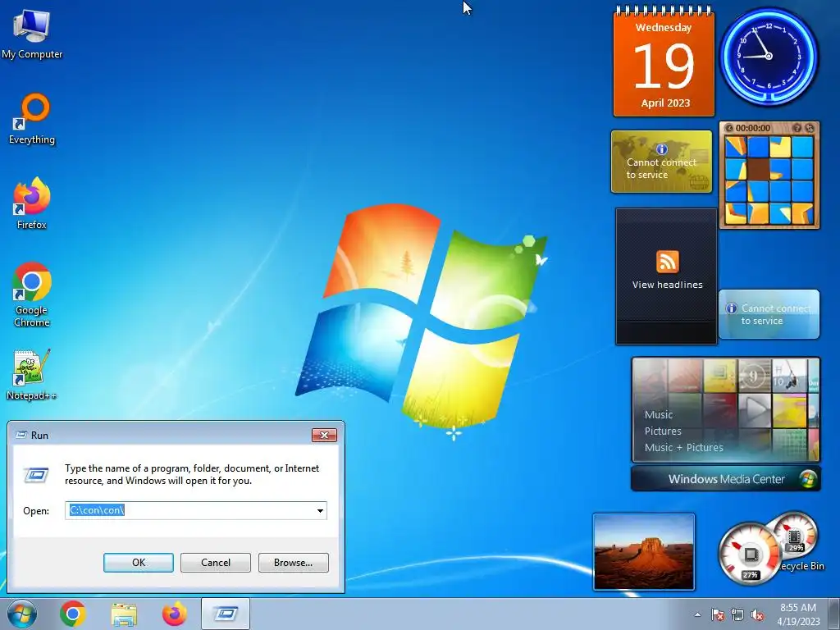Click the Run taskbar button

(226, 614)
